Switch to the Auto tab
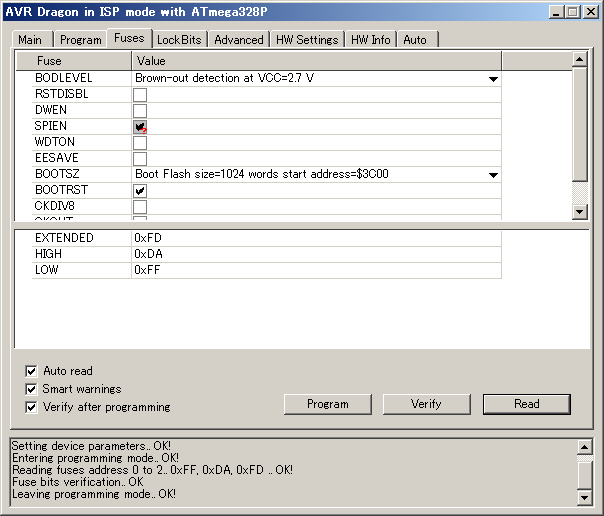The width and height of the screenshot is (604, 516). 418,40
